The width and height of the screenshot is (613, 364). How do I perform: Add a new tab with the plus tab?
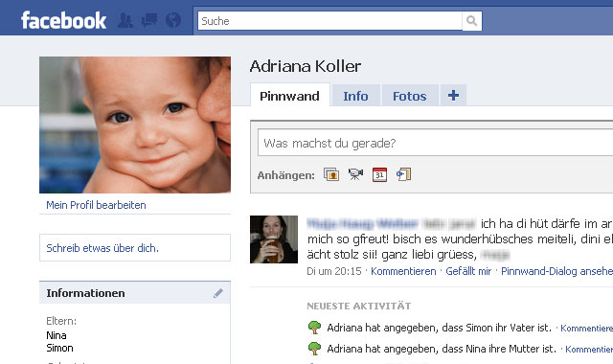tap(453, 96)
